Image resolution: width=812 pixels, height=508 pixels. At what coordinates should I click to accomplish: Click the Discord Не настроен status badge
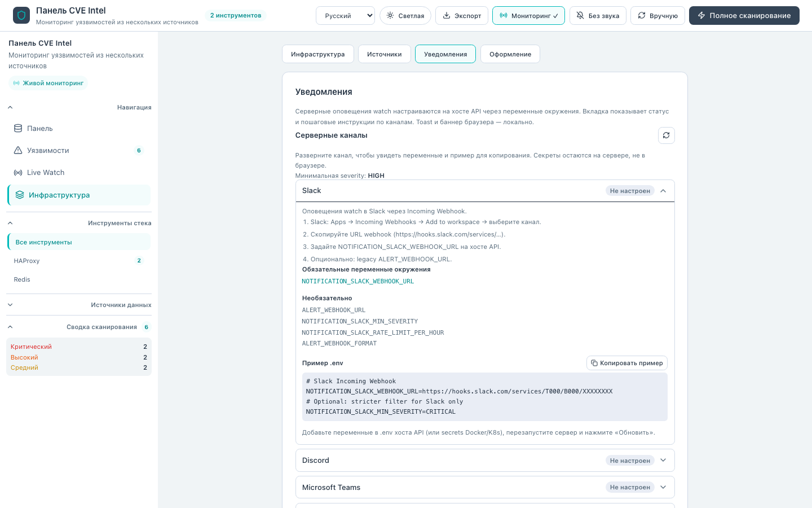pos(630,461)
